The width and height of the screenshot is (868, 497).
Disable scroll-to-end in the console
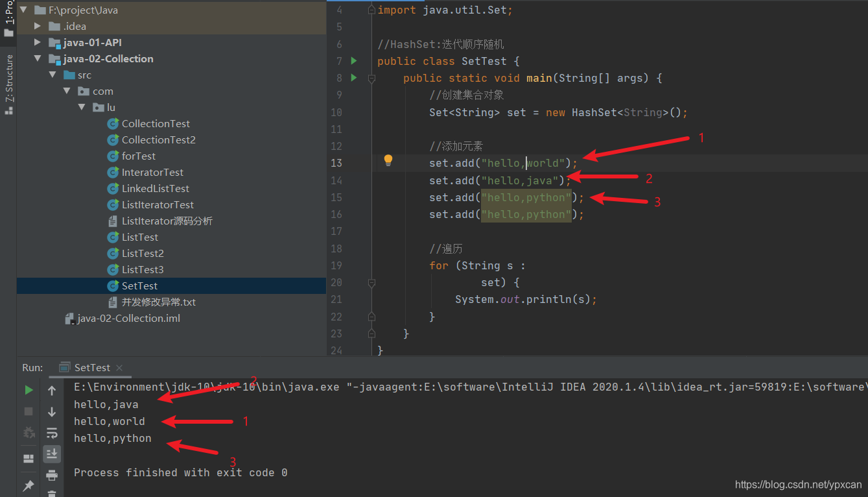[52, 454]
